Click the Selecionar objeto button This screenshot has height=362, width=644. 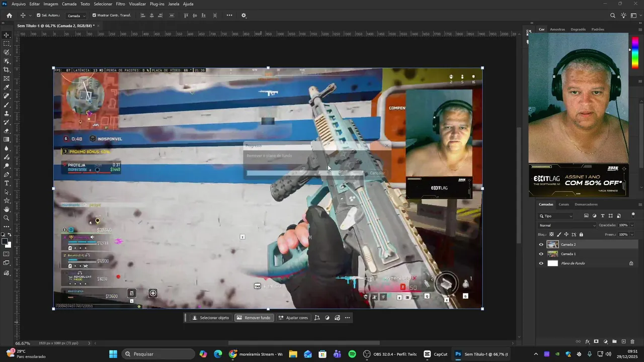coord(210,318)
